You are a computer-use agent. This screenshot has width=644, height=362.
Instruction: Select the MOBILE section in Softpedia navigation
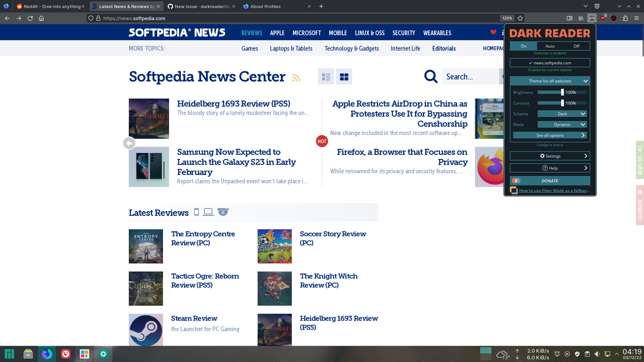(338, 33)
